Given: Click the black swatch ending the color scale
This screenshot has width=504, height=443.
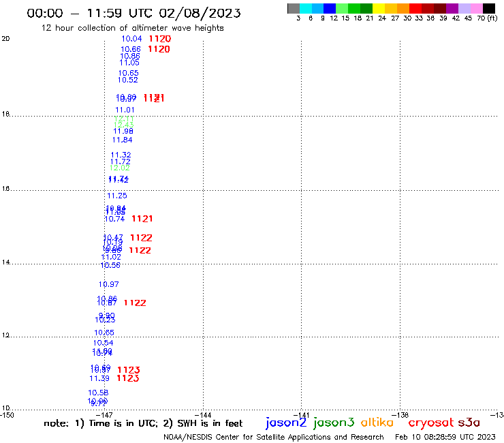Looking at the screenshot, I should coord(489,8).
